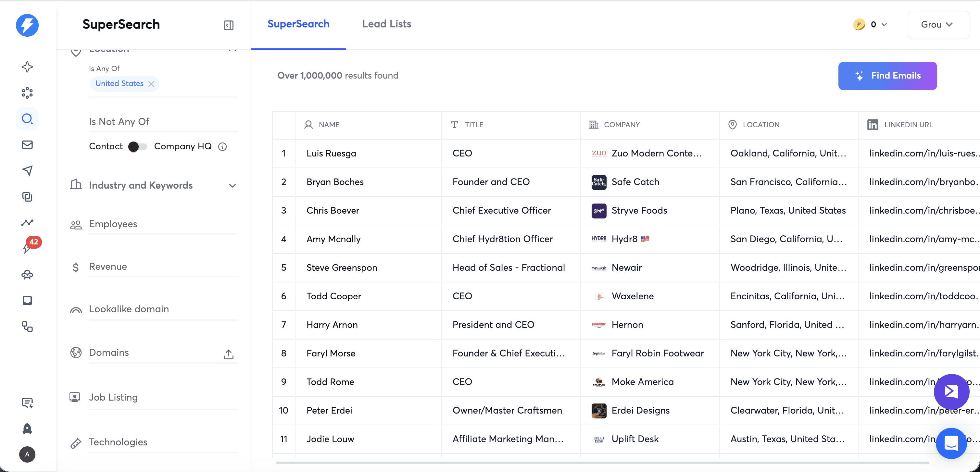980x472 pixels.
Task: Open the blue chat support bubble
Action: 951,443
